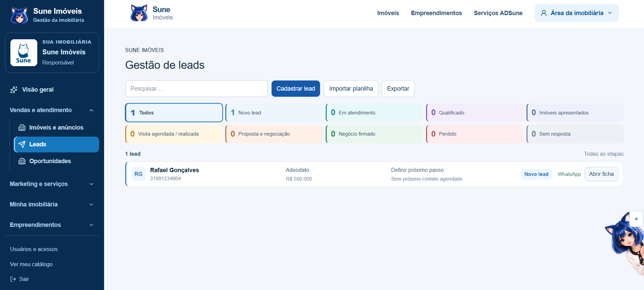Open the Área da imobiliária dropdown
The width and height of the screenshot is (644, 290).
577,13
